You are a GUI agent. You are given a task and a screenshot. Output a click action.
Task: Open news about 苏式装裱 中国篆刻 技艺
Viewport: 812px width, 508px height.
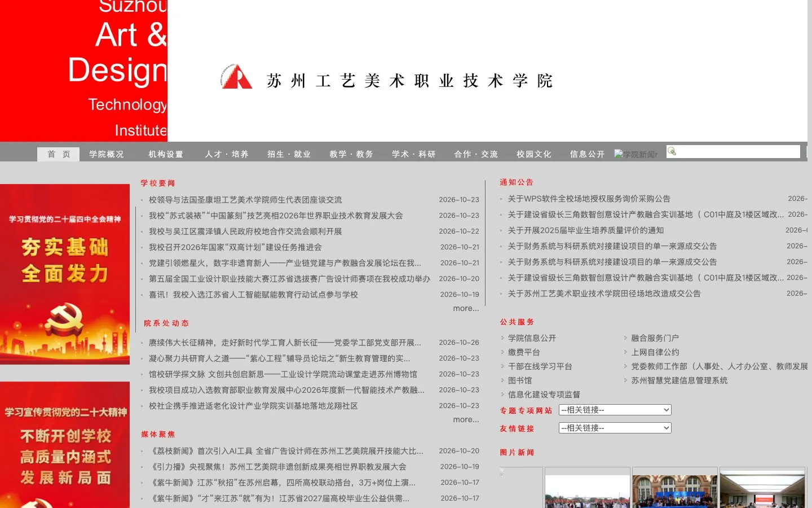[276, 216]
